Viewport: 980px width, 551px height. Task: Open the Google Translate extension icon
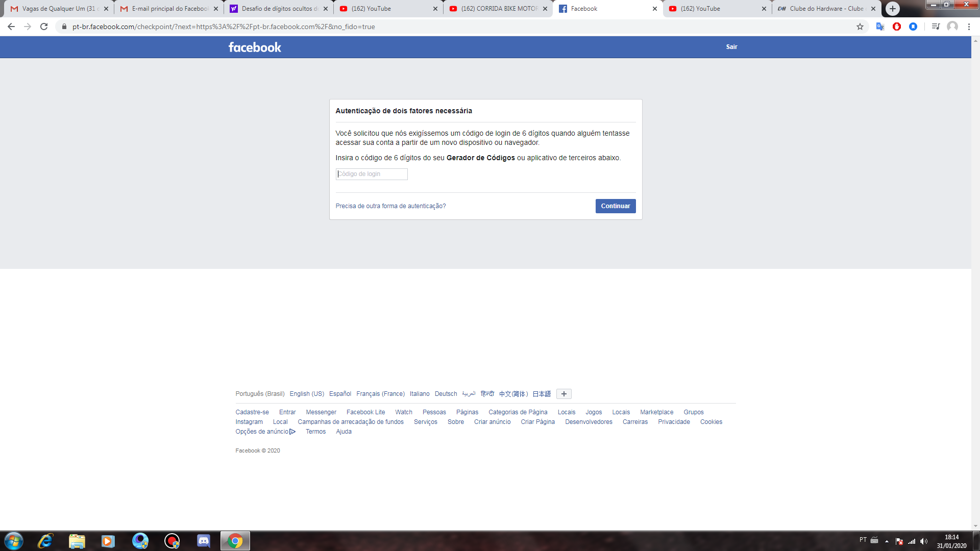click(x=880, y=27)
